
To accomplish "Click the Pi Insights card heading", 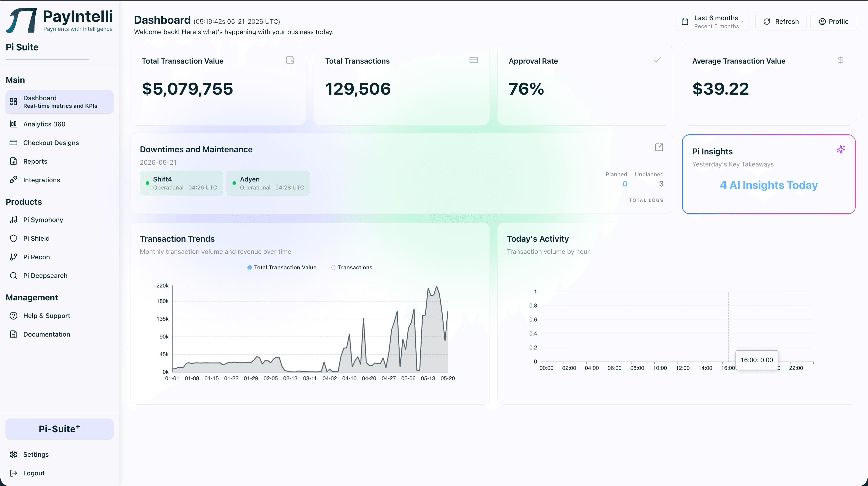I will point(712,151).
